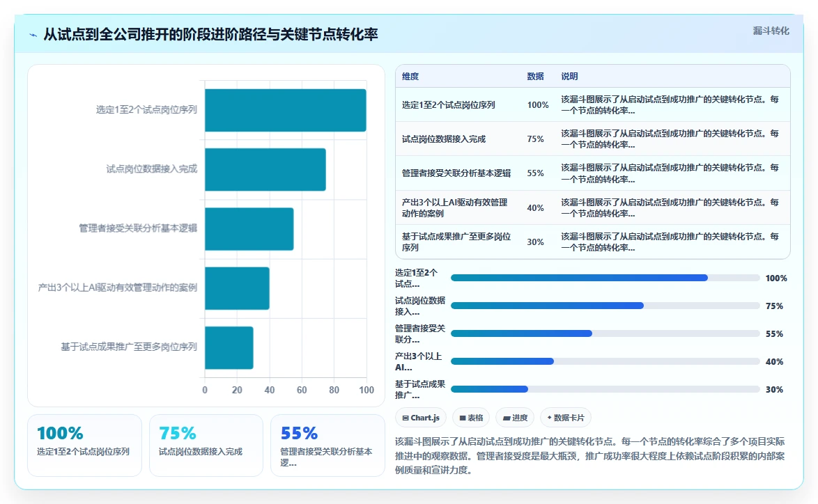Select the 表格 chip

point(471,418)
